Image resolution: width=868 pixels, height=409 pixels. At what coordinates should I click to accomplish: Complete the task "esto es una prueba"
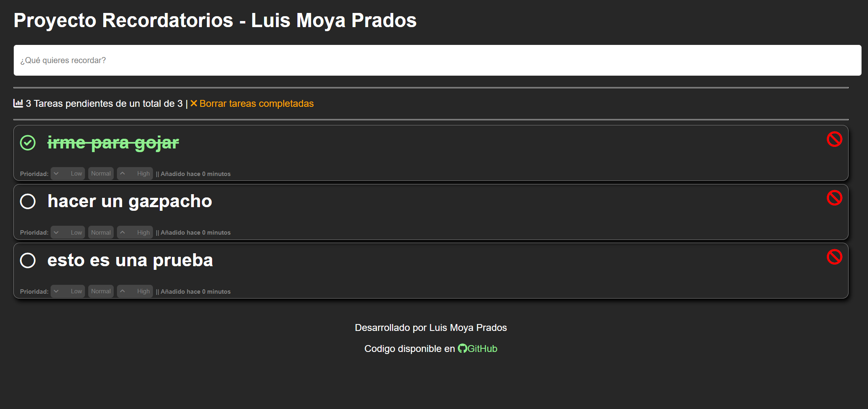[x=28, y=261]
